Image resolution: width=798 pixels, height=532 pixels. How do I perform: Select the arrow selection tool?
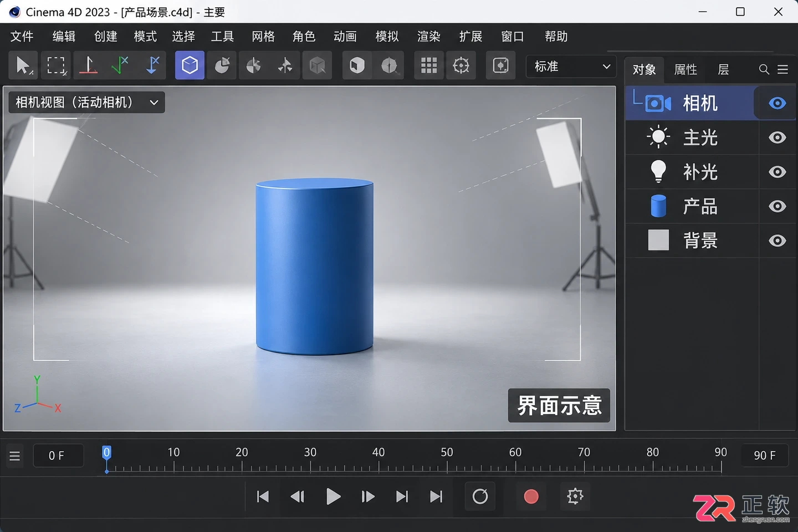click(x=23, y=65)
